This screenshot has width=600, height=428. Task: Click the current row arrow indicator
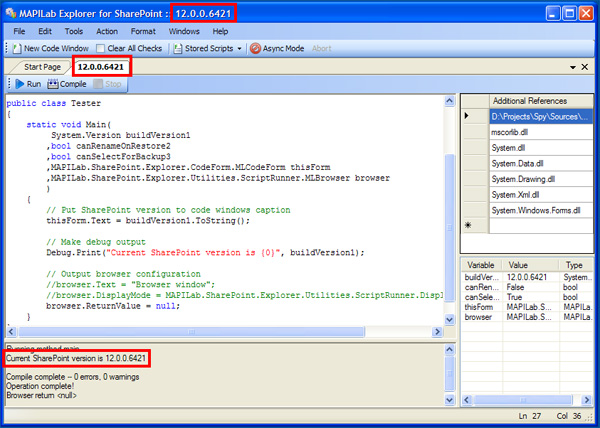point(466,116)
